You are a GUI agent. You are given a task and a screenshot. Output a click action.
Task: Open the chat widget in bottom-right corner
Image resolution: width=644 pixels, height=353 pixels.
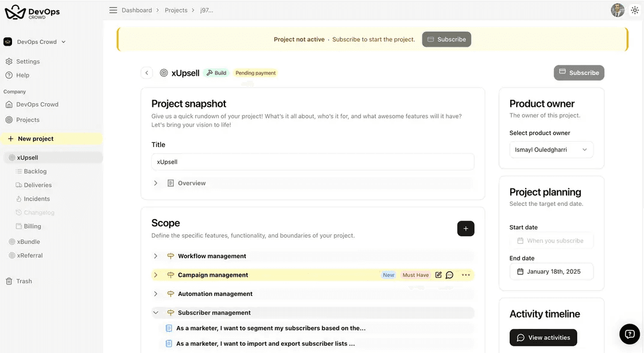(629, 333)
